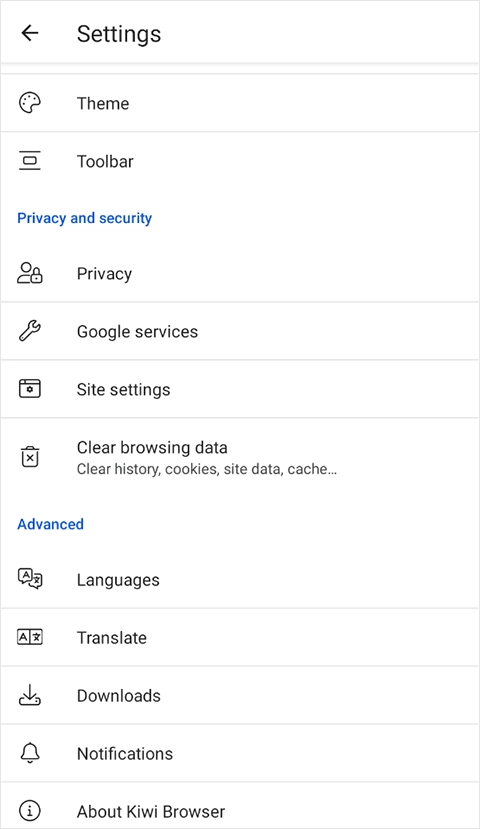Viewport: 480px width, 829px height.
Task: Open Clear browsing data option
Action: coord(240,457)
